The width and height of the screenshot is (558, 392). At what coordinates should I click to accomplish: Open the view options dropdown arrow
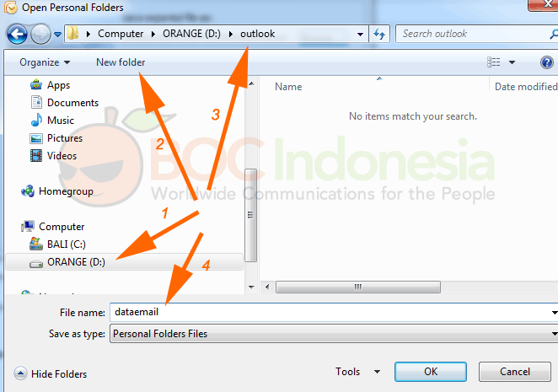(512, 62)
